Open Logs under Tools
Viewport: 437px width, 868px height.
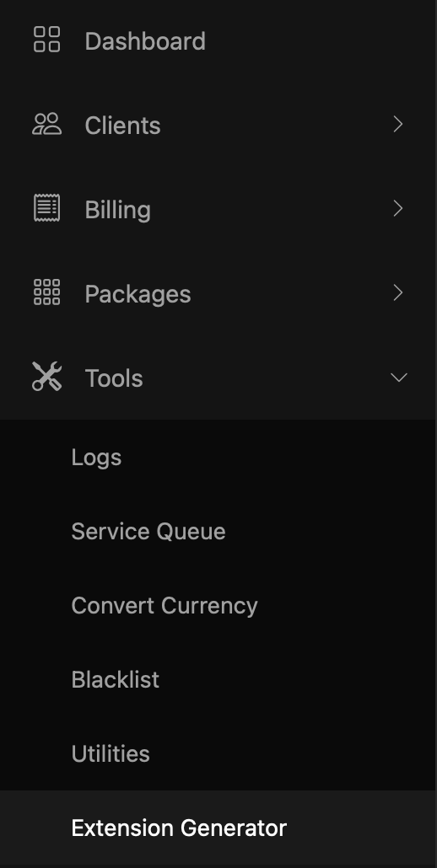point(96,458)
